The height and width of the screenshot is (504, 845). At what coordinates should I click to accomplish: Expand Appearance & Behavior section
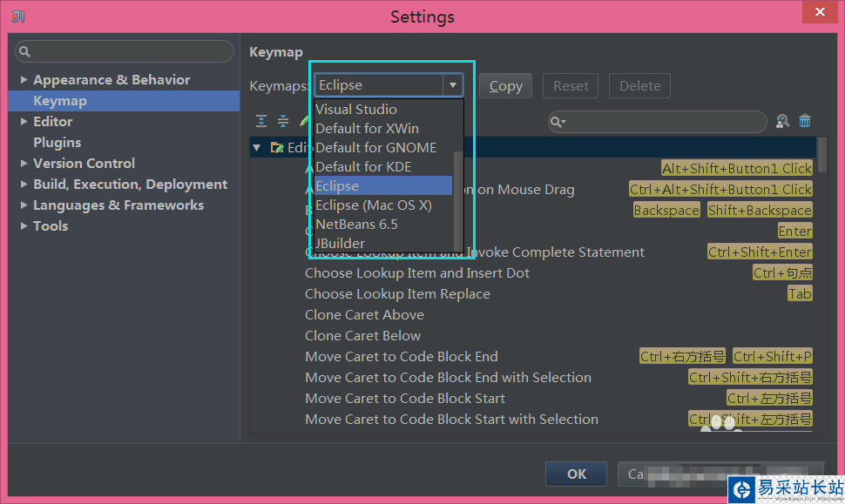coord(24,80)
